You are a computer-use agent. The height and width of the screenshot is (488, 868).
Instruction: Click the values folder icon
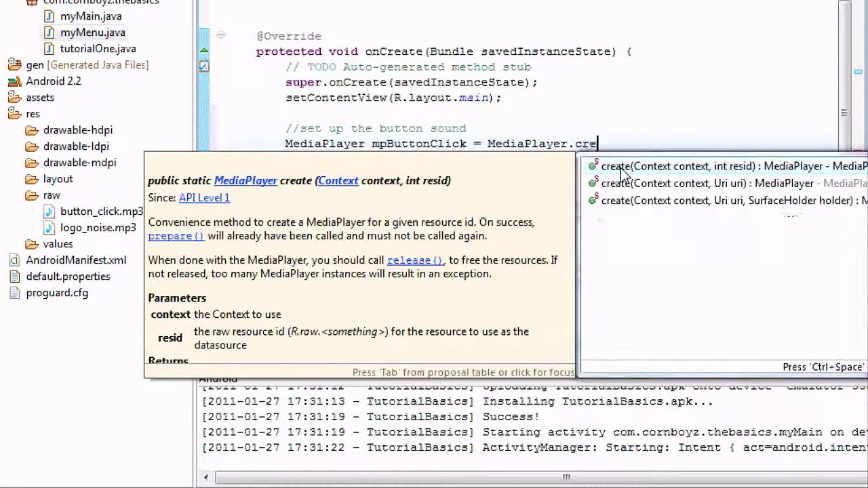point(32,244)
